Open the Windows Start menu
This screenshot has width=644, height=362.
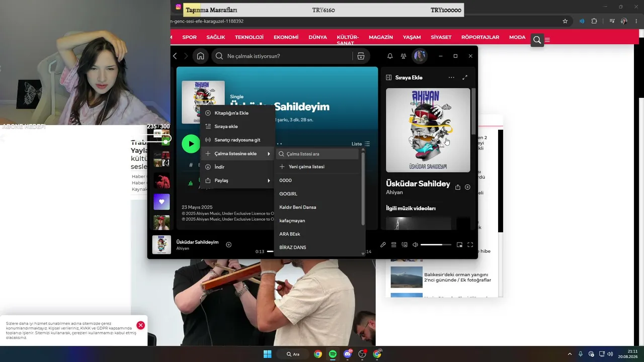268,354
